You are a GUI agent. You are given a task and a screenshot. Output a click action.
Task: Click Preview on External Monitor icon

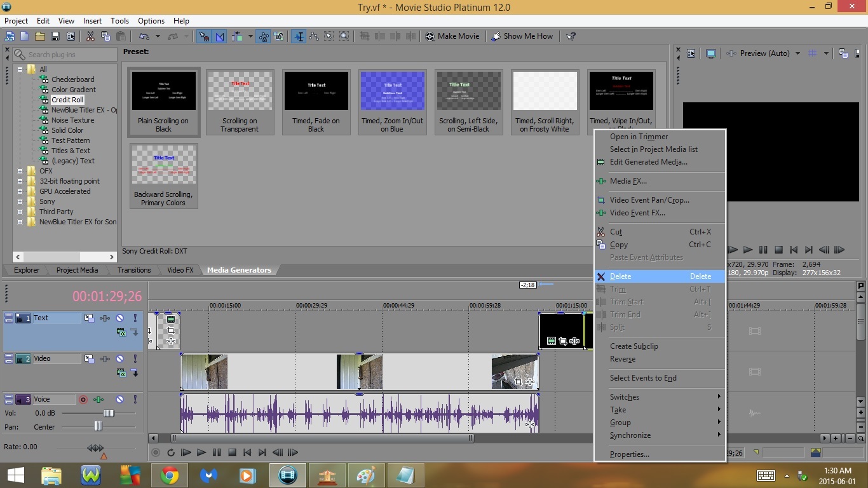tap(711, 53)
